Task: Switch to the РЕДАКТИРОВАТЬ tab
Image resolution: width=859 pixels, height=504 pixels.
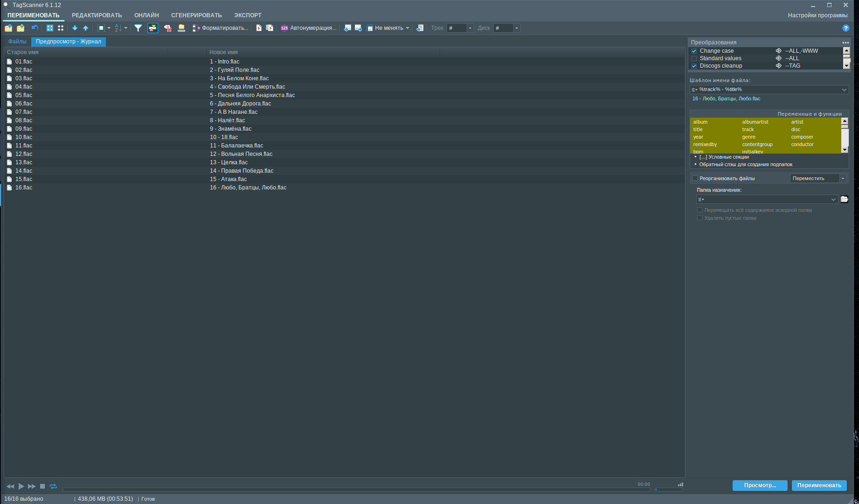Action: (97, 15)
